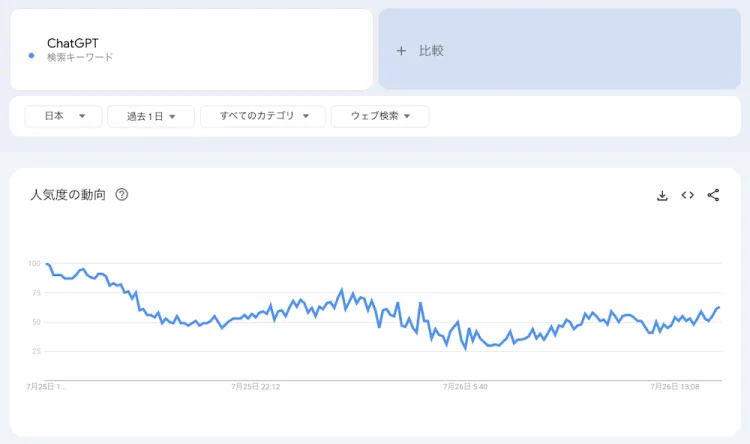This screenshot has height=444, width=750.
Task: Download the trend data as CSV
Action: 662,195
